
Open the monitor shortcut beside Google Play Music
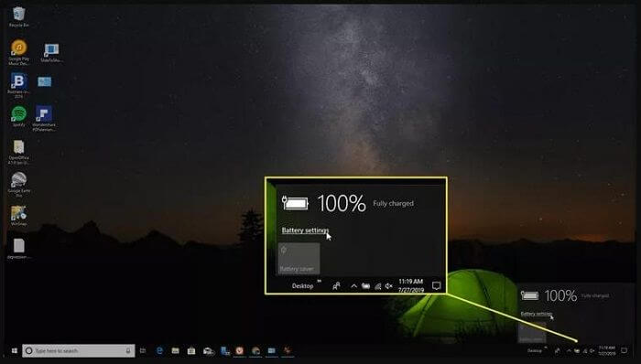tap(51, 53)
